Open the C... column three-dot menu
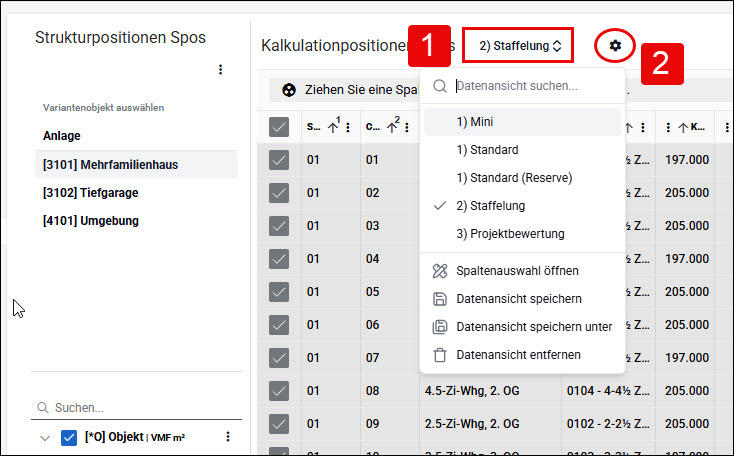734x456 pixels. pos(407,127)
